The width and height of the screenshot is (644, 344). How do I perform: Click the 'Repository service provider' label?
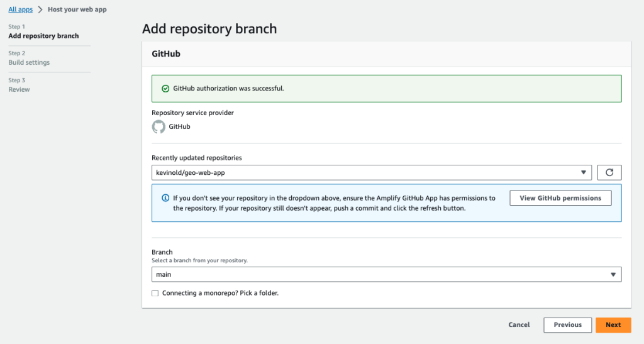coord(192,113)
